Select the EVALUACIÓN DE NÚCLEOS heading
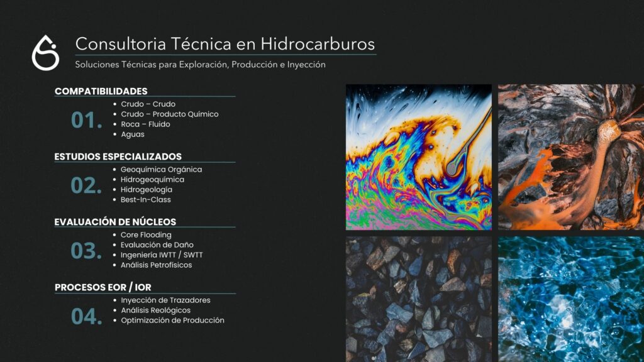Screen dimensions: 644x362 click(x=115, y=222)
